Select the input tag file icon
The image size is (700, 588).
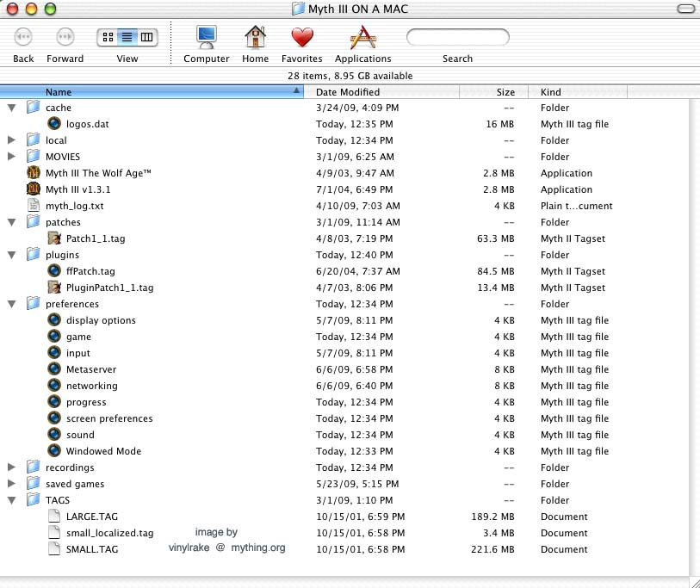[54, 352]
